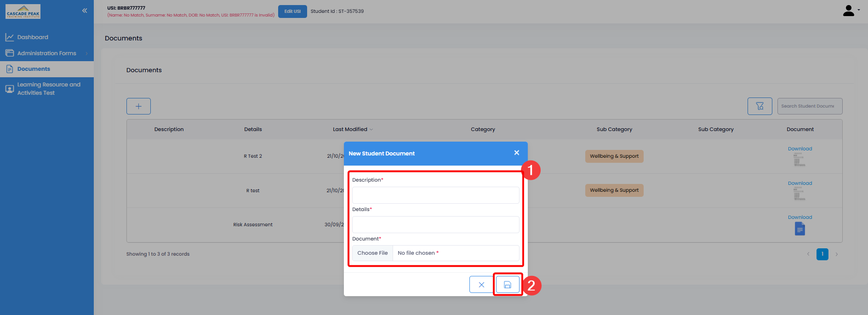Viewport: 868px width, 315px height.
Task: Select Documents in the sidebar
Action: point(34,69)
